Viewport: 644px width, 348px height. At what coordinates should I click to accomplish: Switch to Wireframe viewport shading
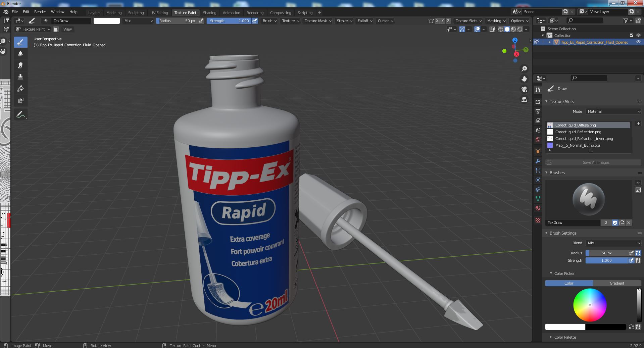coord(500,29)
